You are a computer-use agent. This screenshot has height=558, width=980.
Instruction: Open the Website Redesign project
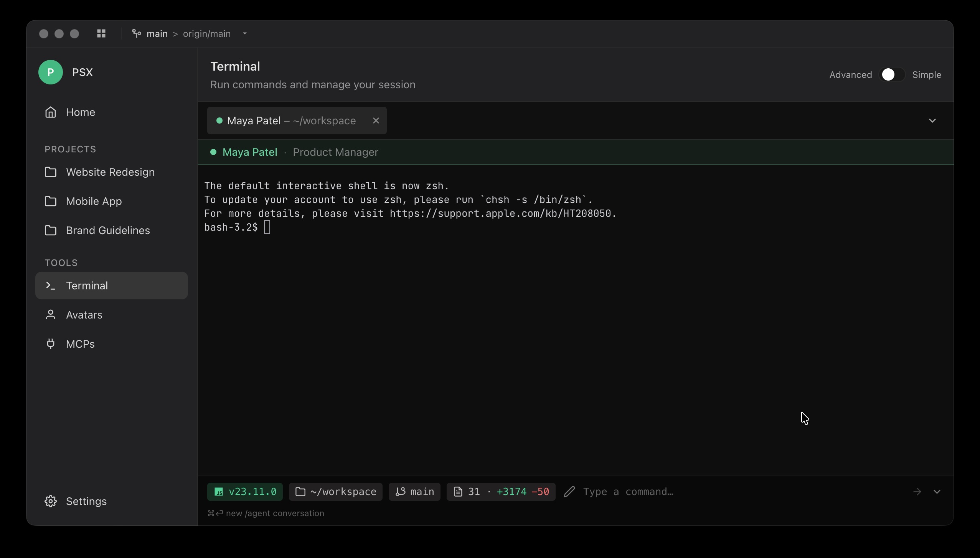tap(110, 172)
